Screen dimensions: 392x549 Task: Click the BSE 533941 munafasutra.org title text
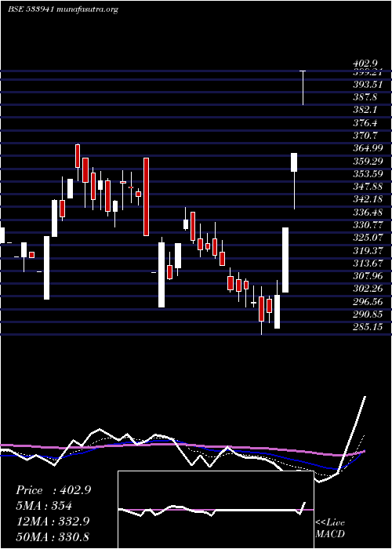[63, 9]
